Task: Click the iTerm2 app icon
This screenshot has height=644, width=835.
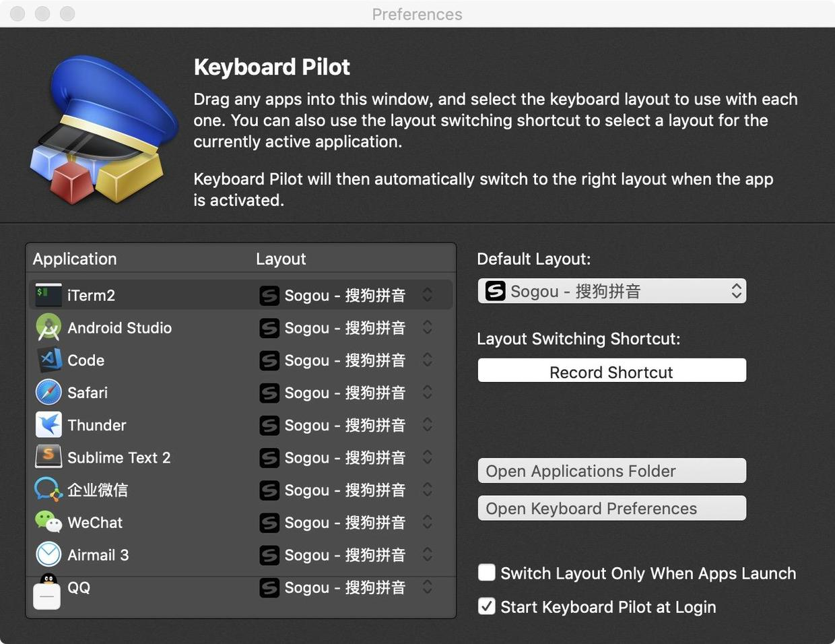Action: (48, 294)
